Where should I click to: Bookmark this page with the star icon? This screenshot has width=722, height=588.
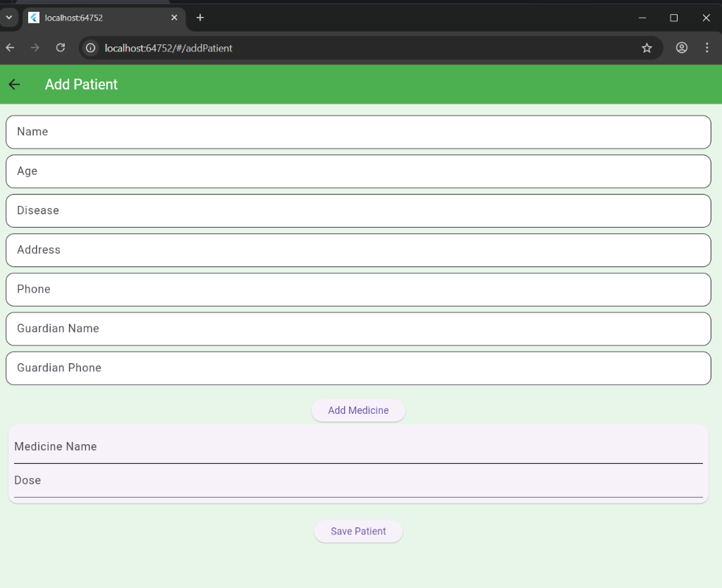[647, 48]
